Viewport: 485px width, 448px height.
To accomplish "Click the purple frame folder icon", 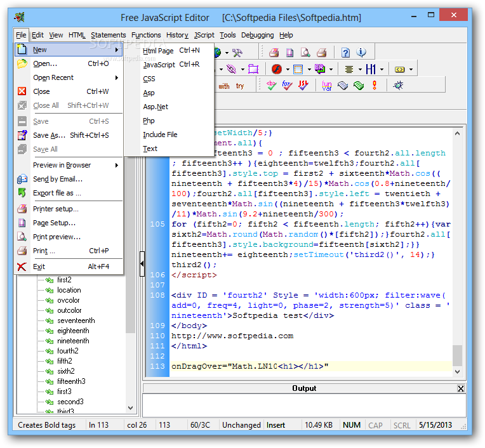I will point(253,69).
